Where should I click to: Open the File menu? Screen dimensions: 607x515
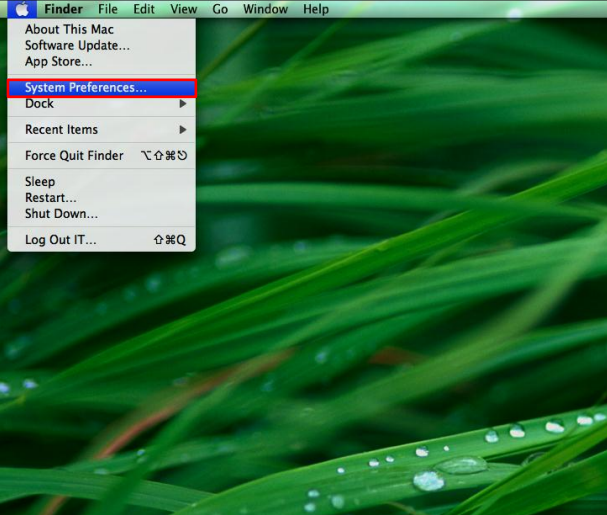(x=108, y=9)
